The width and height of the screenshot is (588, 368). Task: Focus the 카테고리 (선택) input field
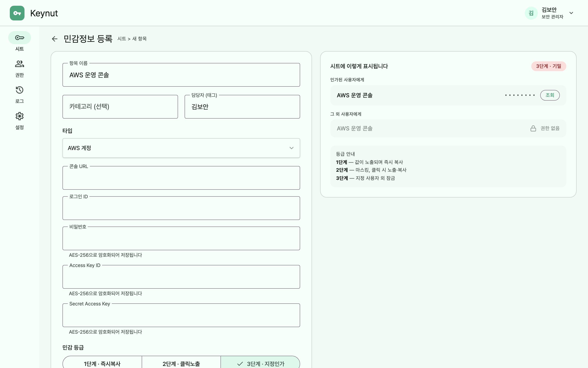[120, 107]
